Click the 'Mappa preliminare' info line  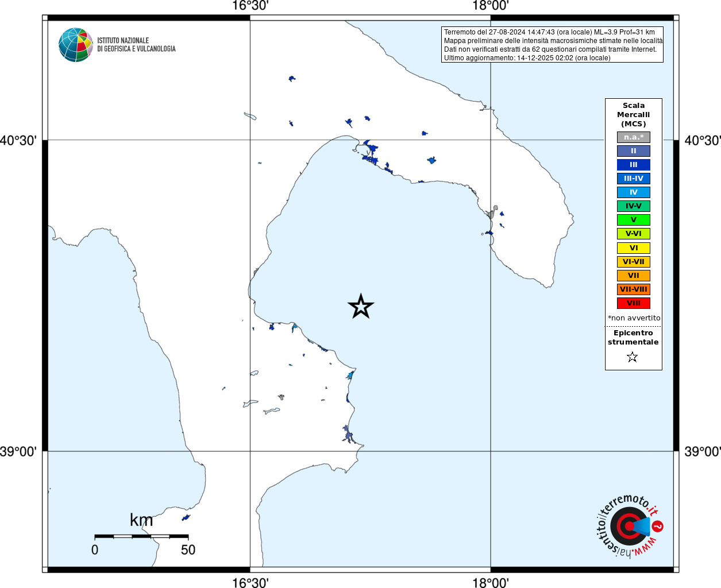pyautogui.click(x=553, y=41)
